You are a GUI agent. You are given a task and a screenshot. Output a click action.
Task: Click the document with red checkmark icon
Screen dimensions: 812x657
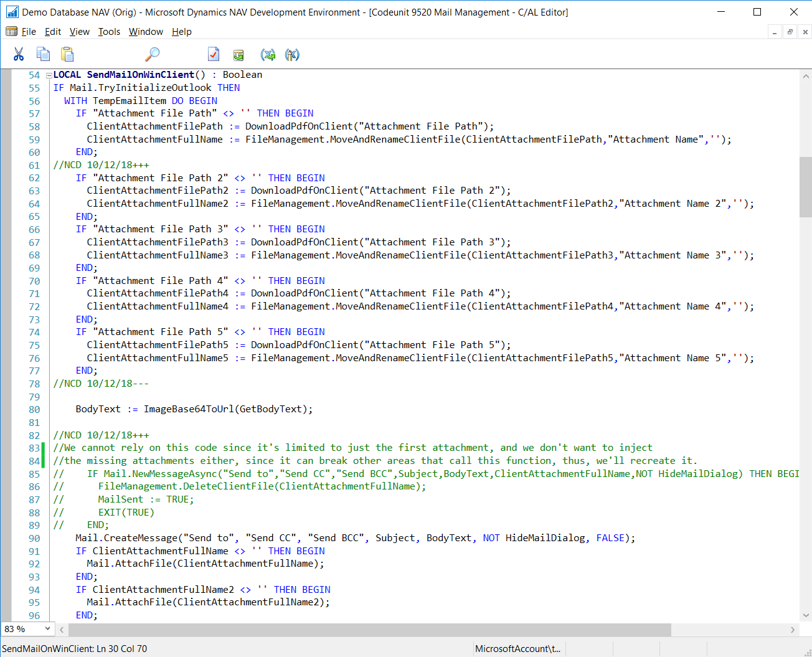214,55
